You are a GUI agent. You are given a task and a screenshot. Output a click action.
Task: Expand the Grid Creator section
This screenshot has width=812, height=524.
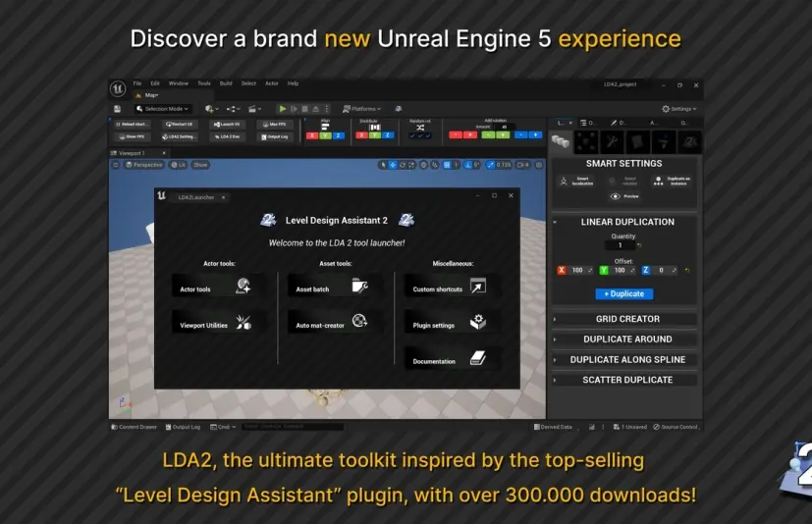[626, 319]
